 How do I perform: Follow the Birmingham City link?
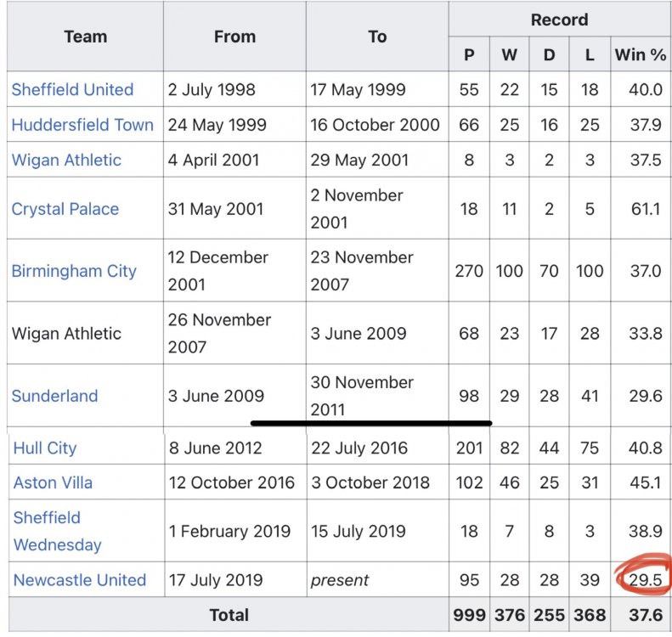point(74,271)
